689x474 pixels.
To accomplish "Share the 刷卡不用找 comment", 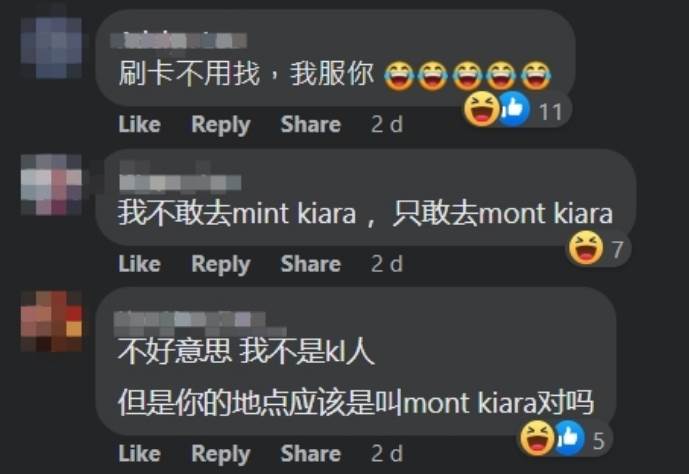I will tap(311, 124).
